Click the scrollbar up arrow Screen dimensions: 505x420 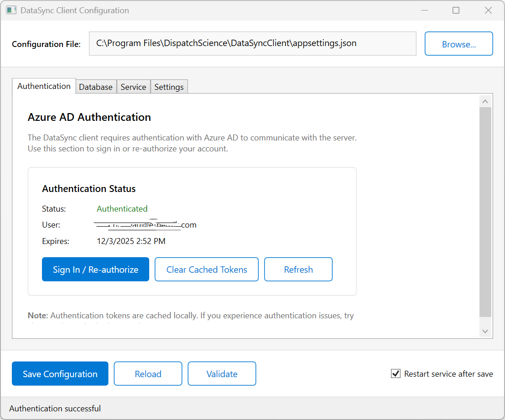[x=485, y=101]
